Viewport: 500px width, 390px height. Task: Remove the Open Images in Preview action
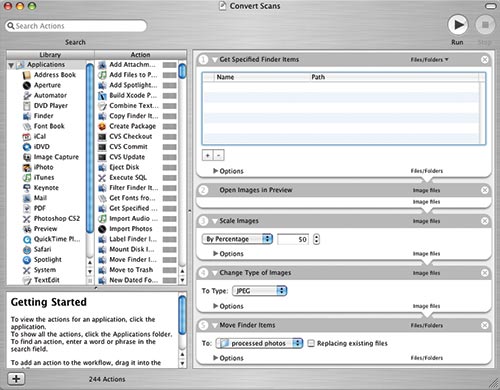click(x=485, y=190)
